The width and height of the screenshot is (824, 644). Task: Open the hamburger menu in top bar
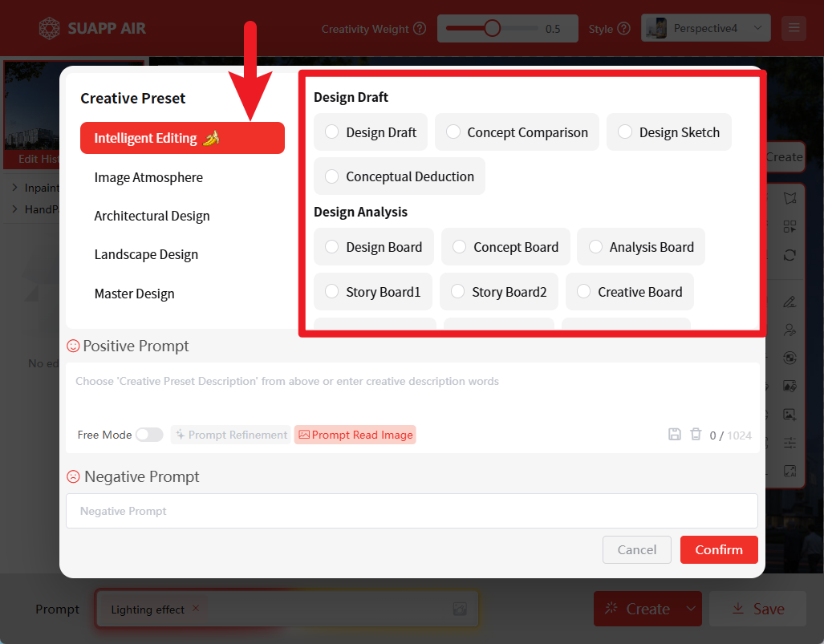point(794,28)
